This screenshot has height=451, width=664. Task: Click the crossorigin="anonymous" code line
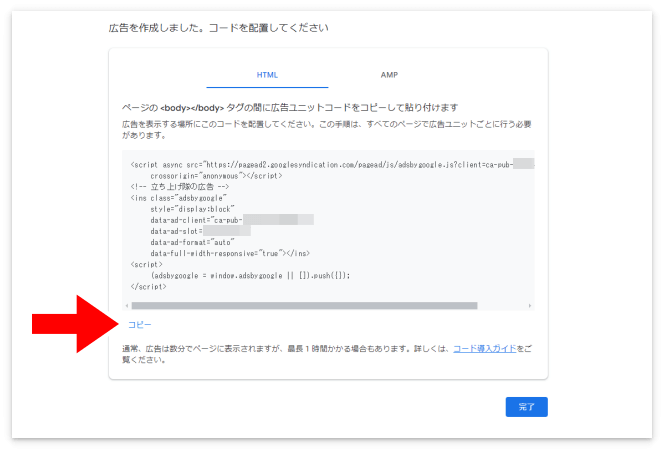216,175
